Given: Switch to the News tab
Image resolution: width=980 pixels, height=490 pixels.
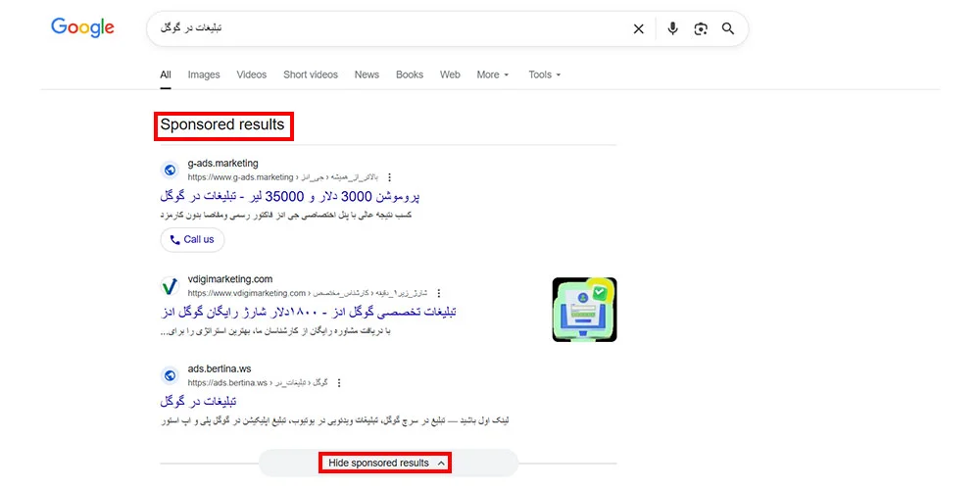Looking at the screenshot, I should pos(367,75).
